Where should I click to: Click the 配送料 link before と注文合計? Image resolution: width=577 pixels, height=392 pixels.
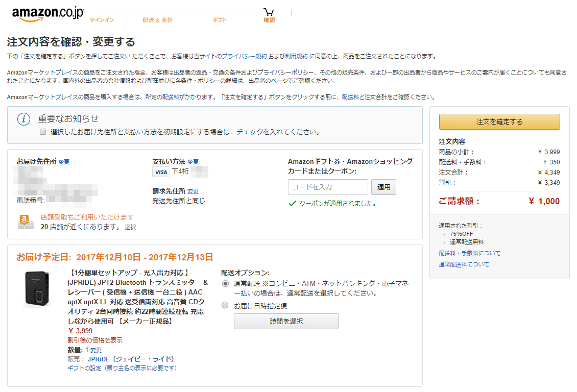[350, 97]
